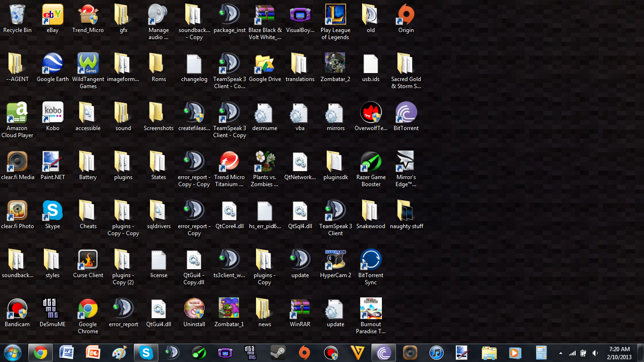Open the Start menu

(12, 353)
